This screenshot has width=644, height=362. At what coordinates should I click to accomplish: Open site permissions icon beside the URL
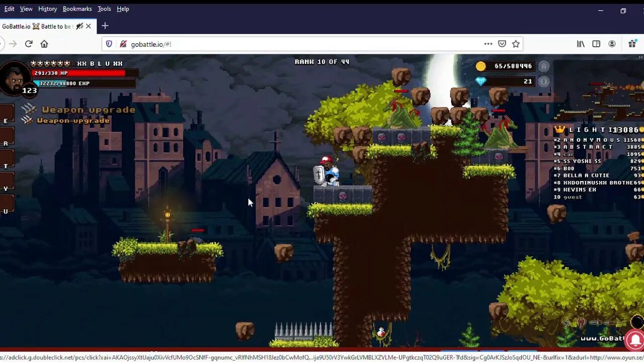(x=123, y=44)
